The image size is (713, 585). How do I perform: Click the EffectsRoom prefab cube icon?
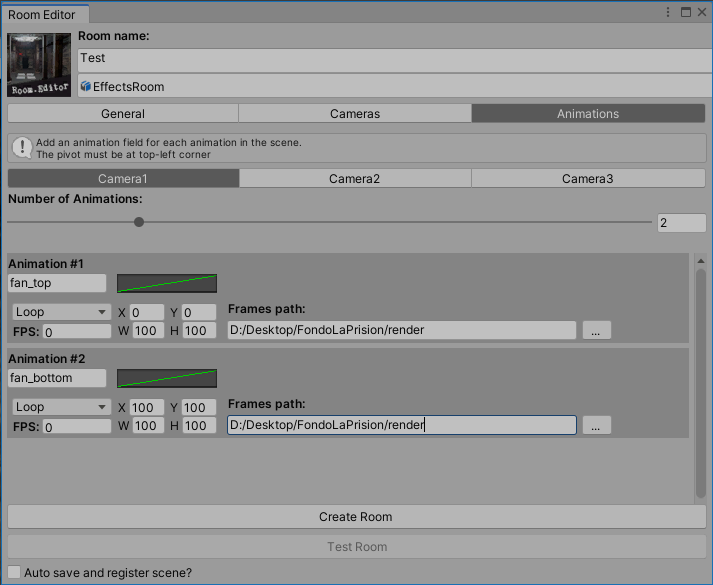coord(85,86)
